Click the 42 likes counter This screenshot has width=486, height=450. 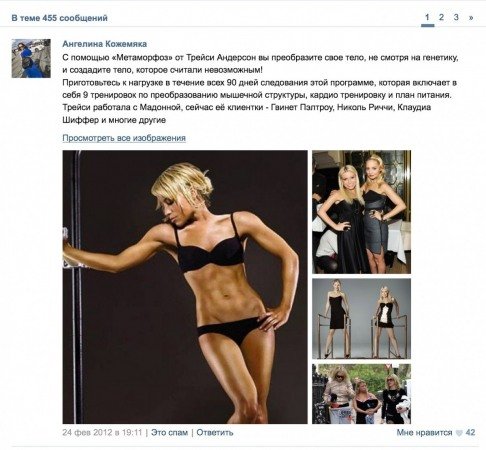470,433
